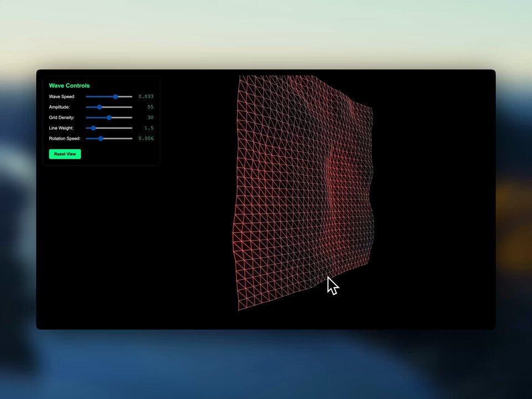Select the Line Weight value 1.5
The image size is (532, 399).
point(149,128)
